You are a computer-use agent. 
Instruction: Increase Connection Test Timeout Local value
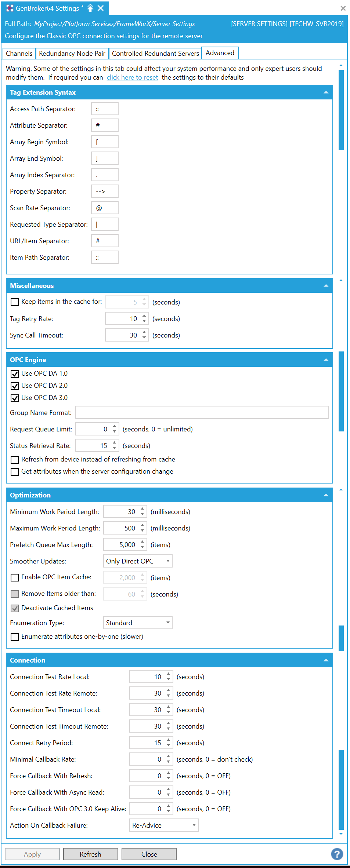pyautogui.click(x=169, y=707)
